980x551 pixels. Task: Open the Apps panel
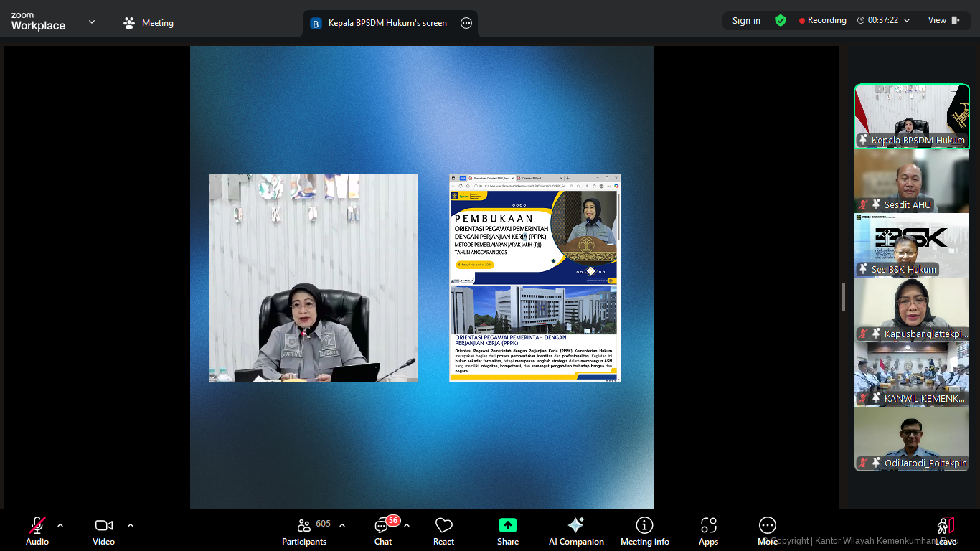coord(708,531)
